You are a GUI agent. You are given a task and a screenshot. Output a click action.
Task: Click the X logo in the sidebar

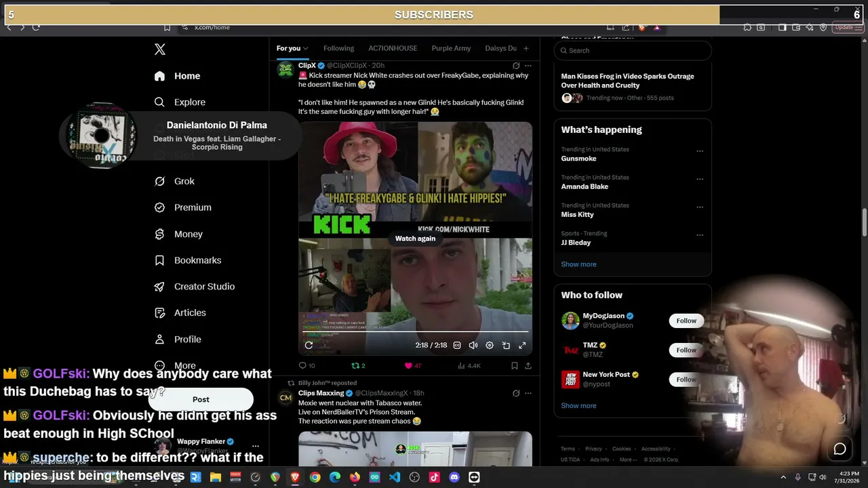[160, 49]
